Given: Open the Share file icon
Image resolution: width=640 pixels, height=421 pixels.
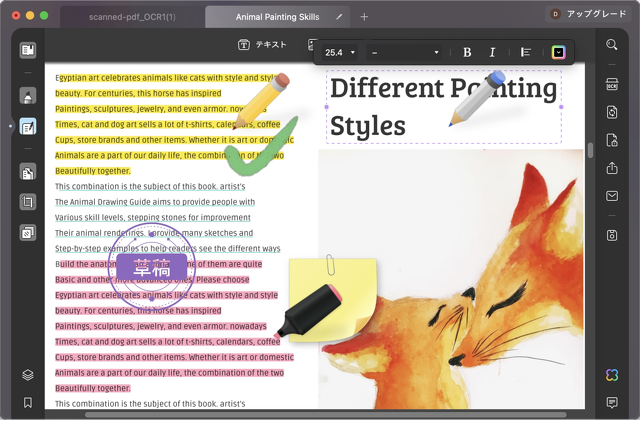Looking at the screenshot, I should coord(612,168).
